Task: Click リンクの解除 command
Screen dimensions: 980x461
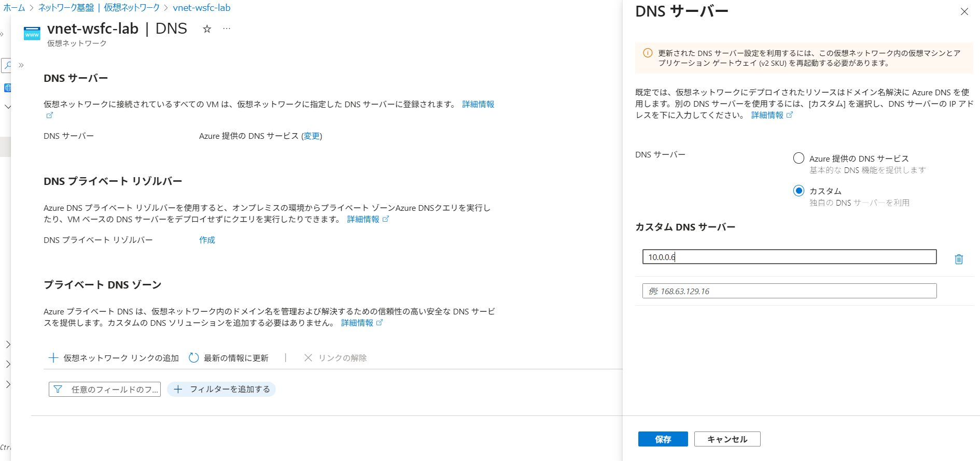Action: (335, 358)
